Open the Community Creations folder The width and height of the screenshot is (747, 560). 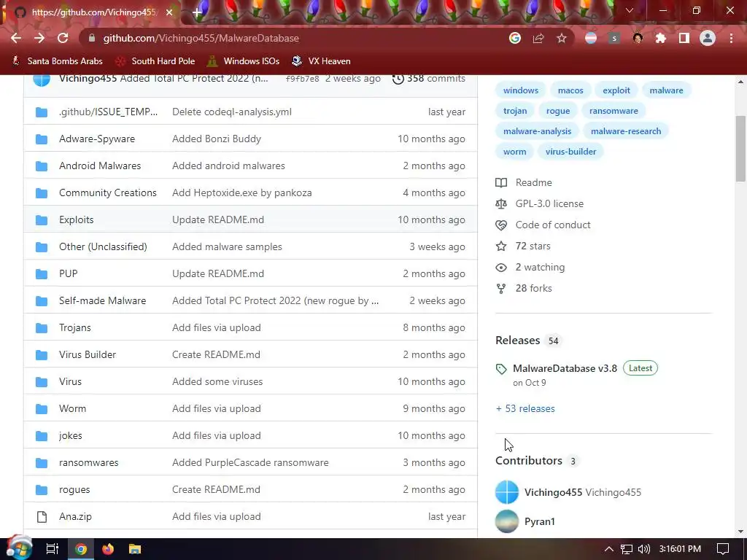[x=108, y=192]
